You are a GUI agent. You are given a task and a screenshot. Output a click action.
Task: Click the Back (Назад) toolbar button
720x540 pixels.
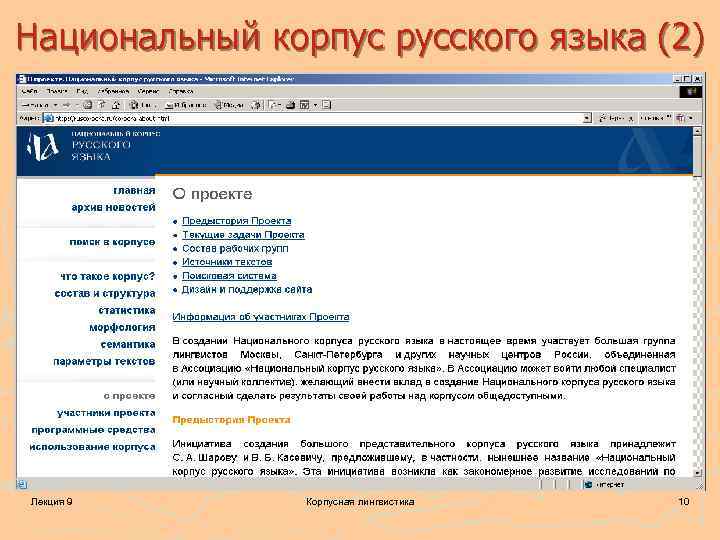point(35,105)
